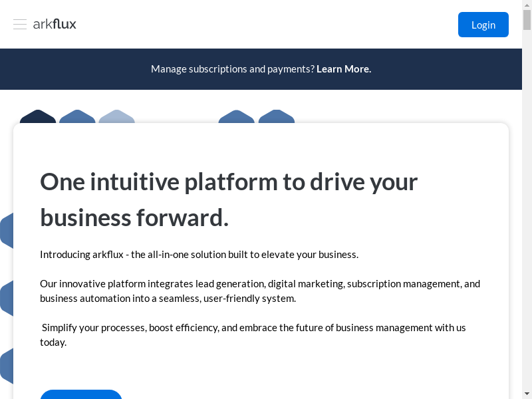Screen dimensions: 532x399
Task: Click the middle hexagon on left edge
Action: pos(6,299)
